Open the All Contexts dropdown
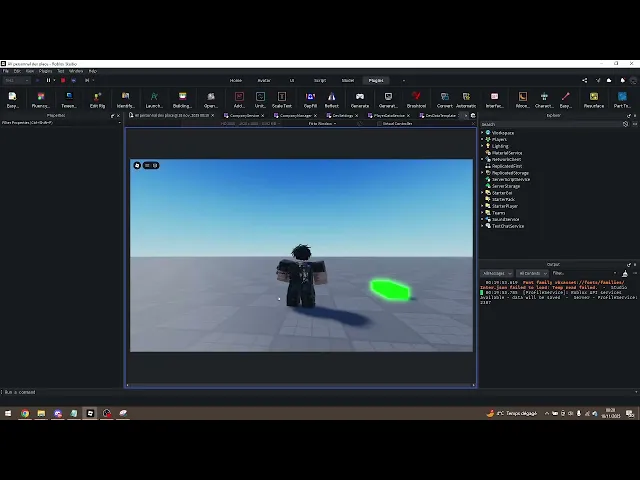 tap(532, 273)
